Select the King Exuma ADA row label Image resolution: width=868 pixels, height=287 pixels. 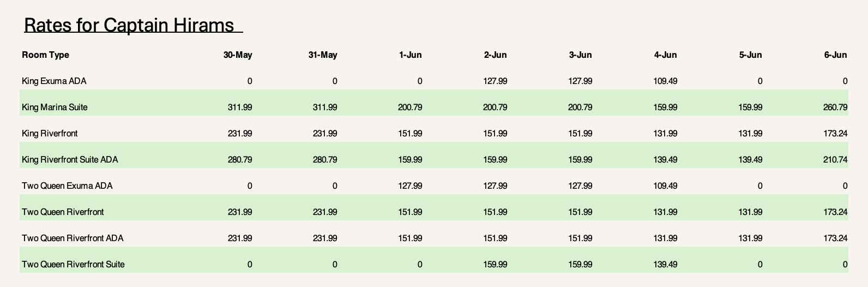click(54, 81)
